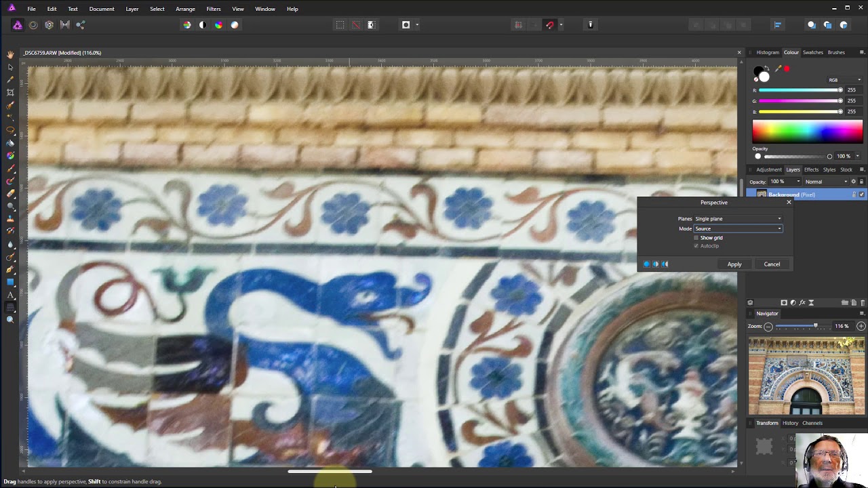
Task: Select the Gradient tool colour wheel
Action: click(10, 156)
